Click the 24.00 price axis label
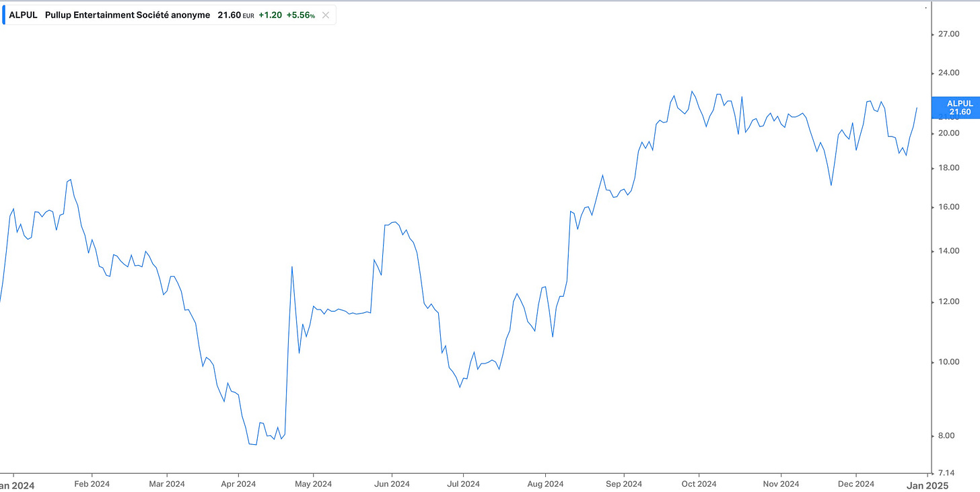This screenshot has height=492, width=980. [948, 73]
